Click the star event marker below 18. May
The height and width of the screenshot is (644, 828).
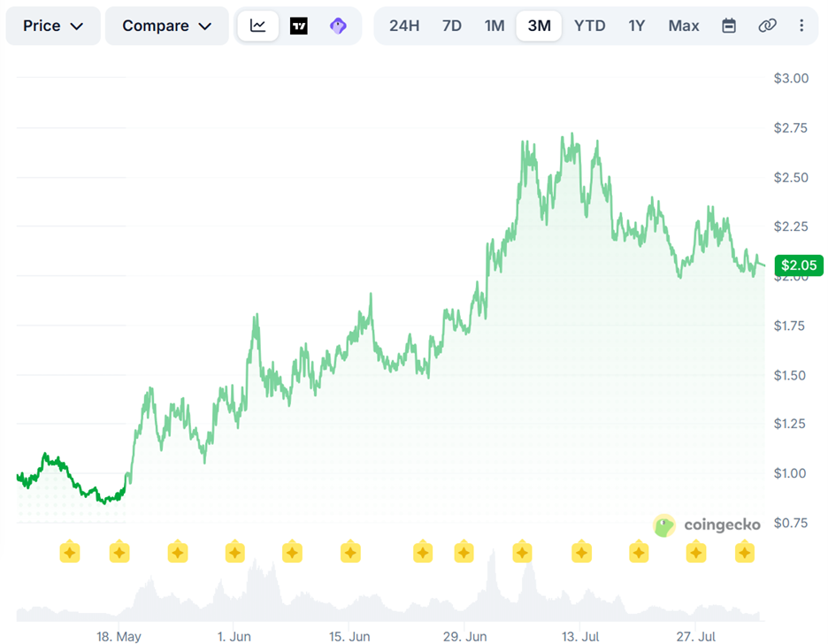point(119,552)
